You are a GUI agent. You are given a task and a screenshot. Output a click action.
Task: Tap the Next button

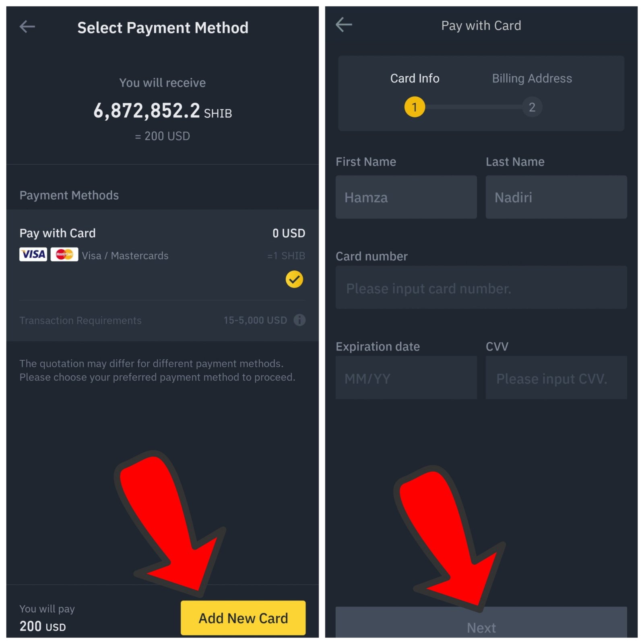[481, 622]
